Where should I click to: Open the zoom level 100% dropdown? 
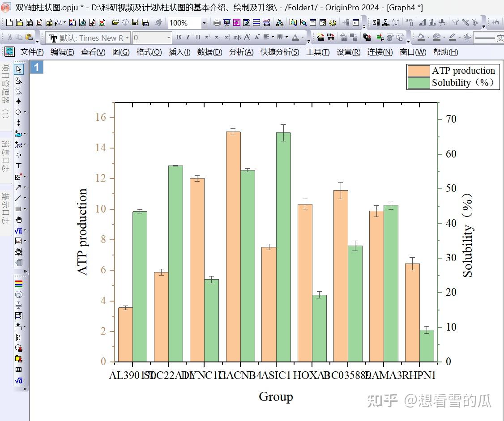point(204,23)
